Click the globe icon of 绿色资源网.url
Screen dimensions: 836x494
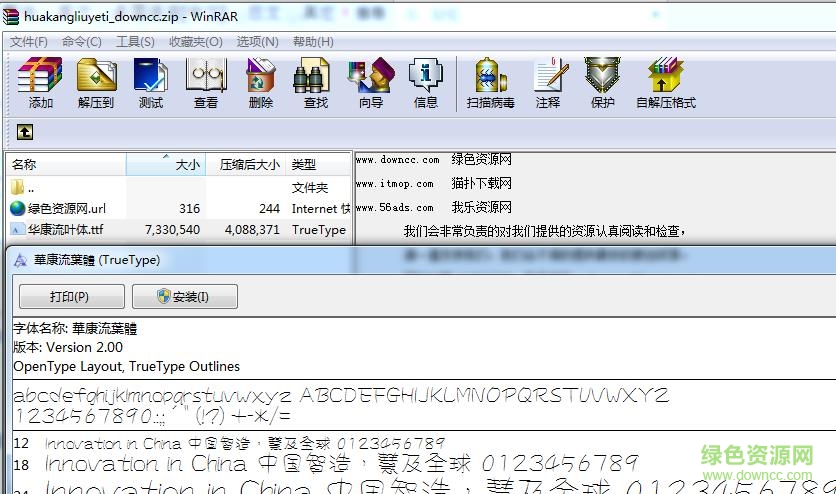point(18,208)
